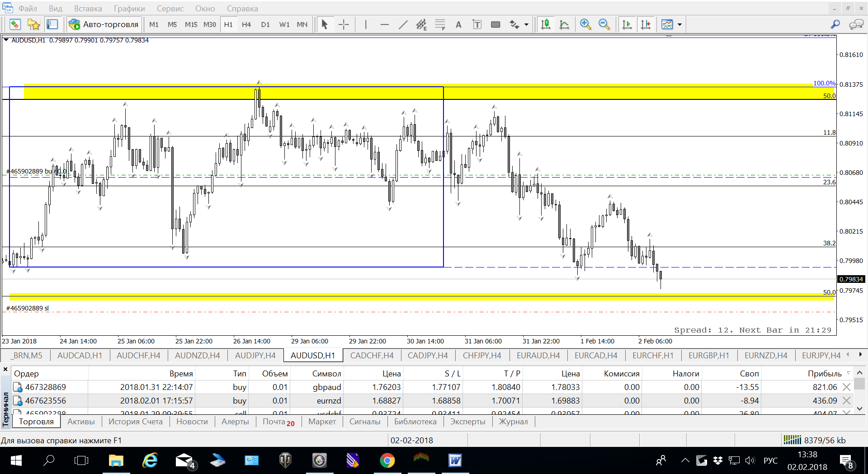Toggle the Terminal panel icon
868x474 pixels.
point(52,24)
